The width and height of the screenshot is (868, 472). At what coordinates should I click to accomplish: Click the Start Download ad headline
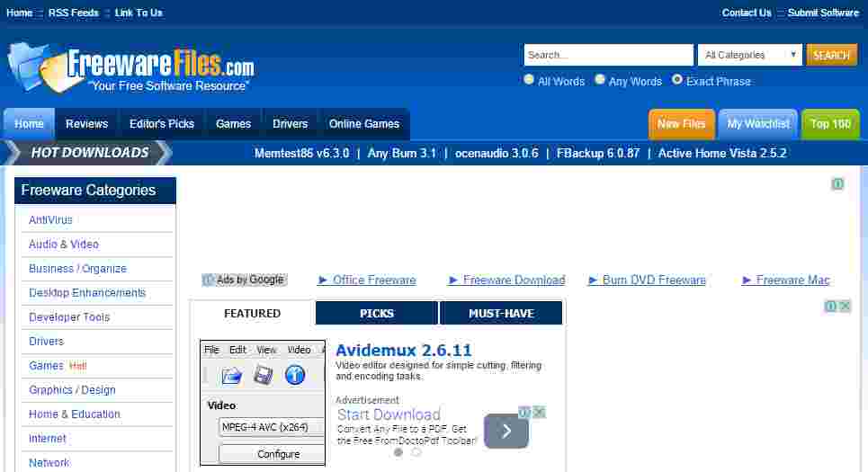tap(389, 414)
